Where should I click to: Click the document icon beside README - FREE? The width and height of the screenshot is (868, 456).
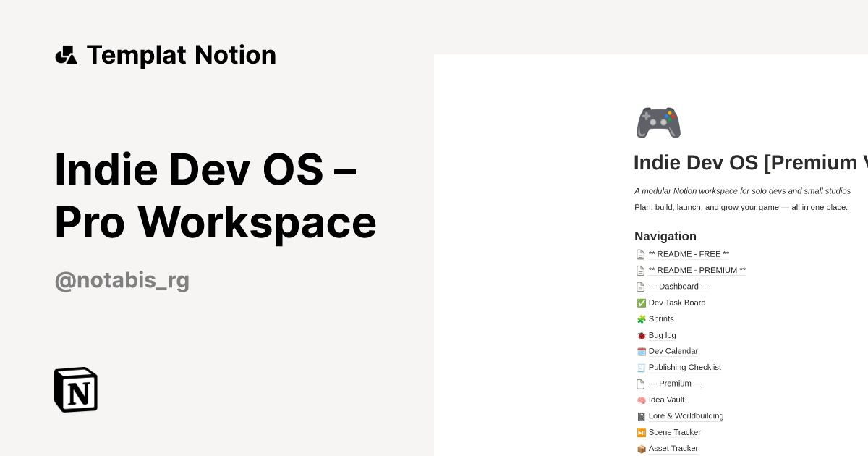(x=641, y=254)
